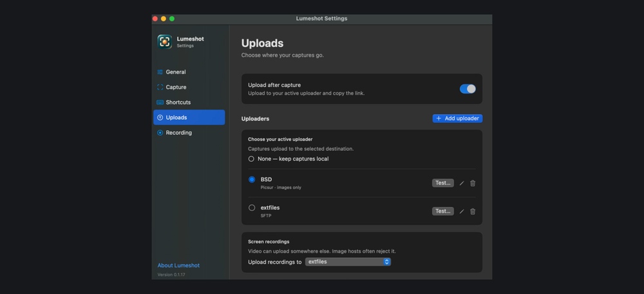Screen dimensions: 644x294
Task: Select extfiles as active uploader radio
Action: tap(252, 208)
